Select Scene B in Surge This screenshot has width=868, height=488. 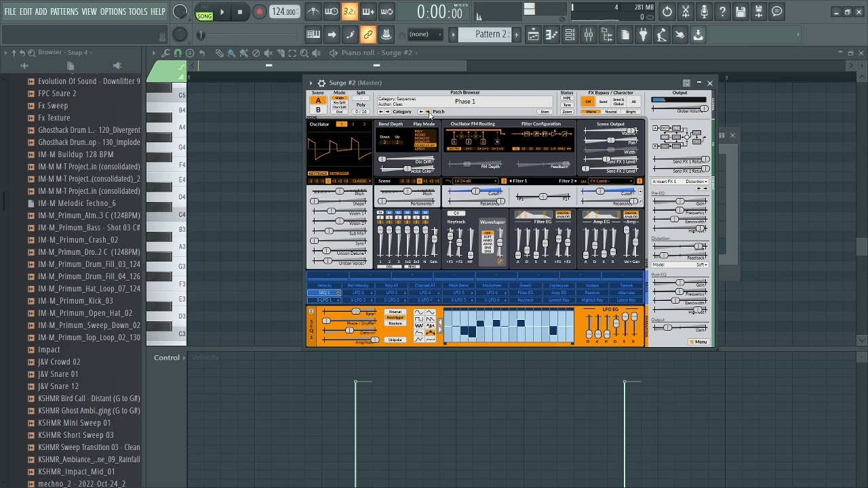[318, 110]
